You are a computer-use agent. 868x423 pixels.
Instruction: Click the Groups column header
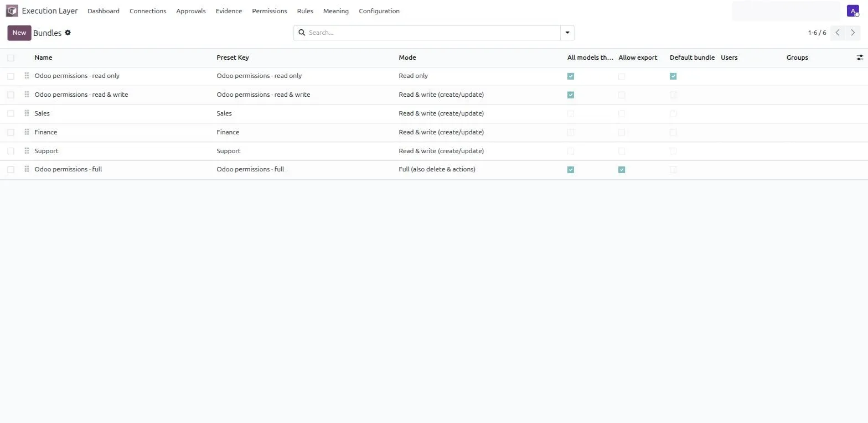(x=797, y=58)
